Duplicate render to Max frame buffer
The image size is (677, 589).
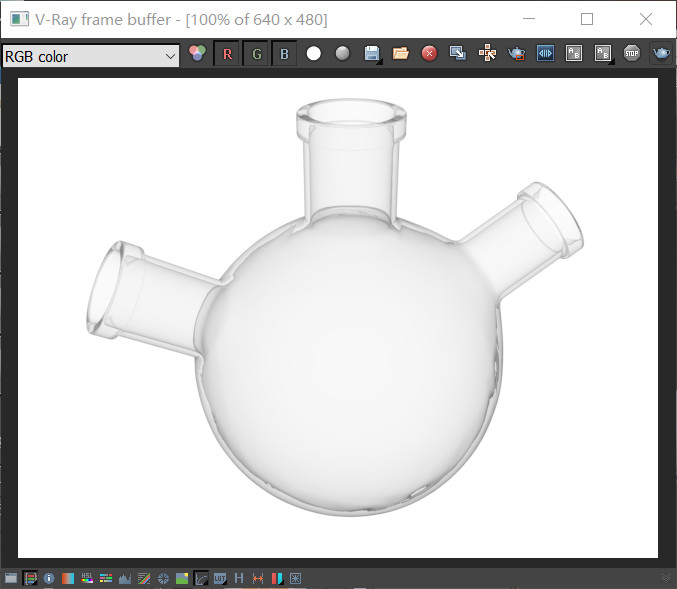(458, 54)
